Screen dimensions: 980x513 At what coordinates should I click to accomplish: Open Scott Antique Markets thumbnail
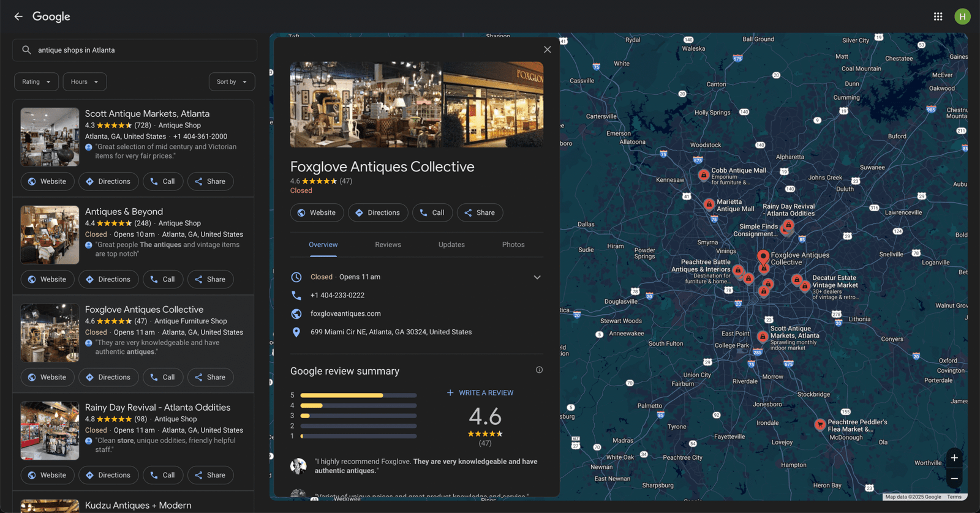click(x=50, y=137)
